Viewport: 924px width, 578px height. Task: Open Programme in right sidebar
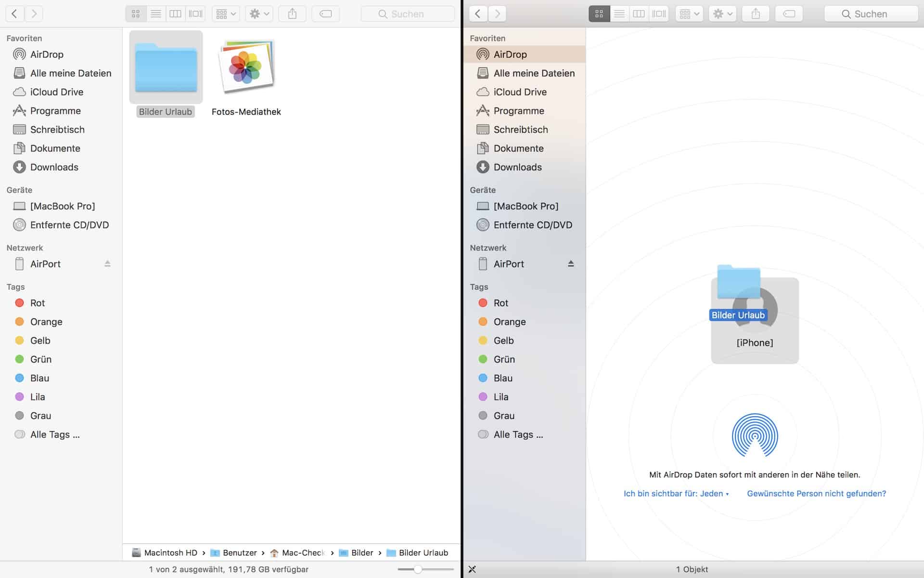(x=525, y=111)
